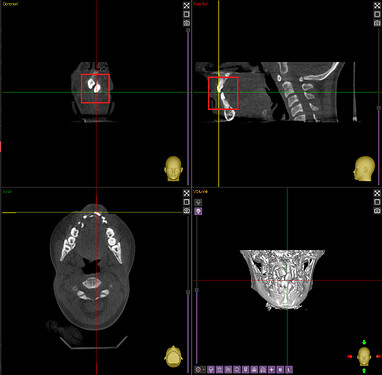
Task: Click the Coronal view orientation head model
Action: [x=173, y=169]
